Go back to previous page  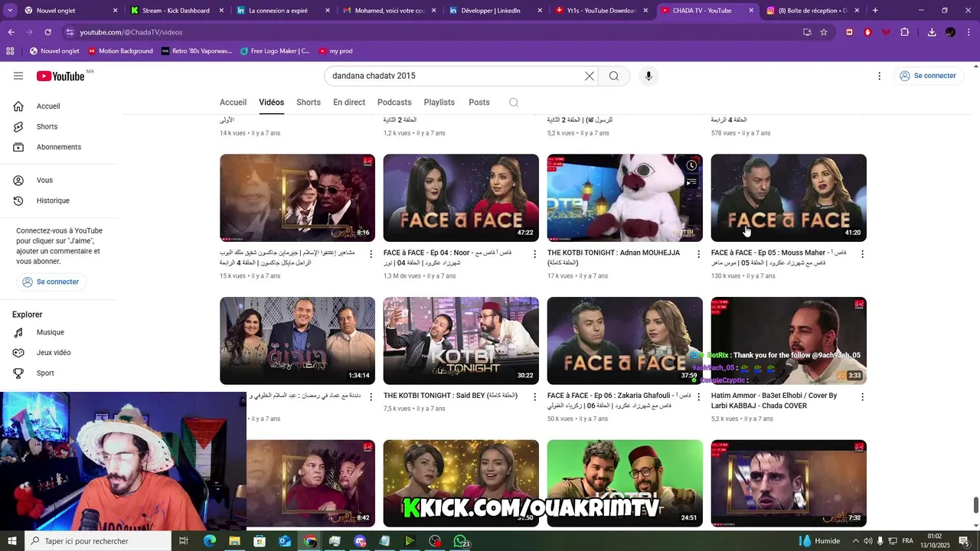11,32
